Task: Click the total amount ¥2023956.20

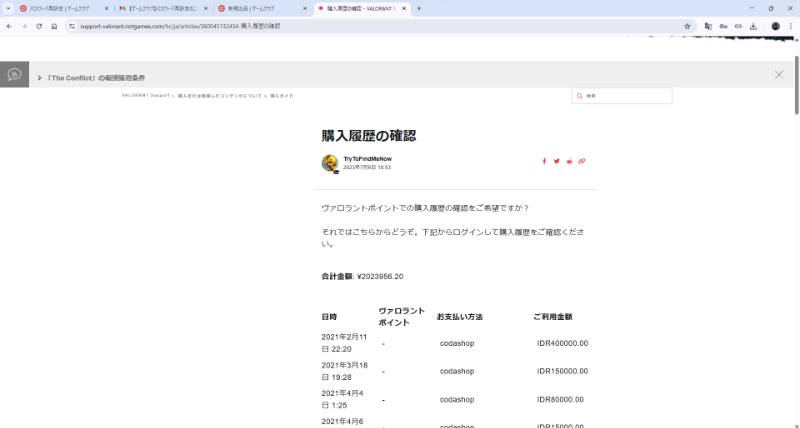Action: (x=380, y=276)
